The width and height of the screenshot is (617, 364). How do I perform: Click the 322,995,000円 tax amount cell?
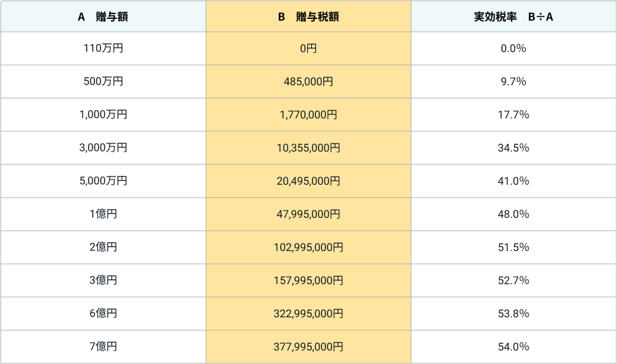coord(308,313)
